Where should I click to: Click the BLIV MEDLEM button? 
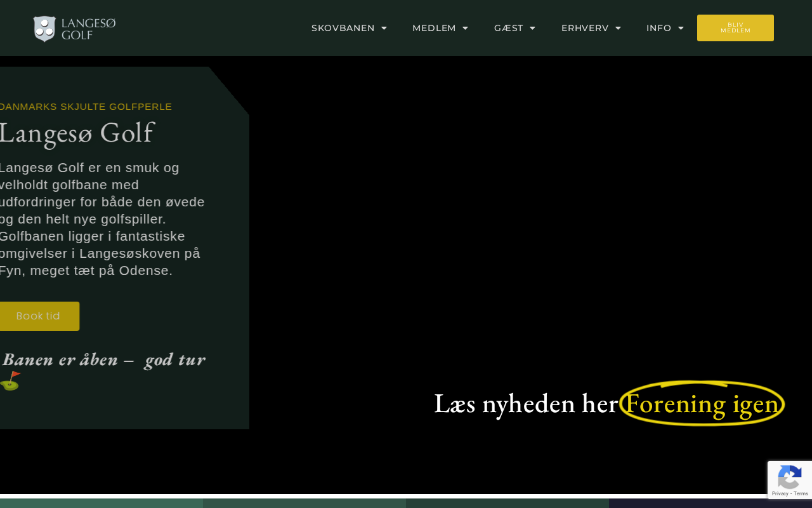pos(735,28)
